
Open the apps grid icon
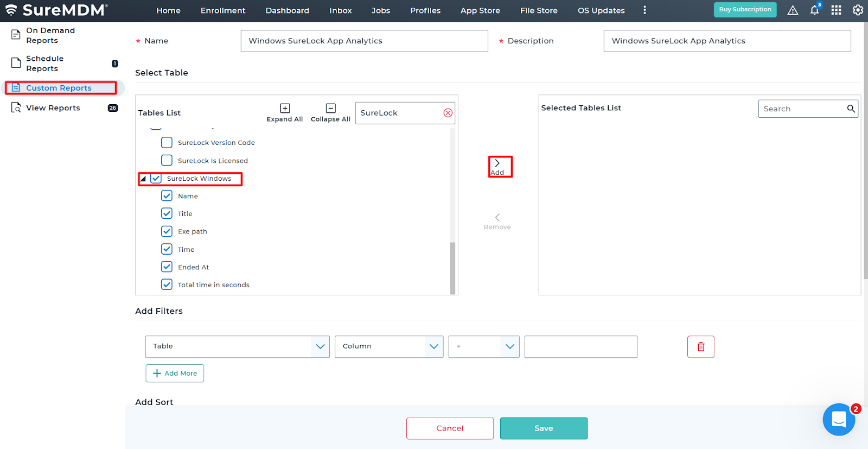point(836,10)
